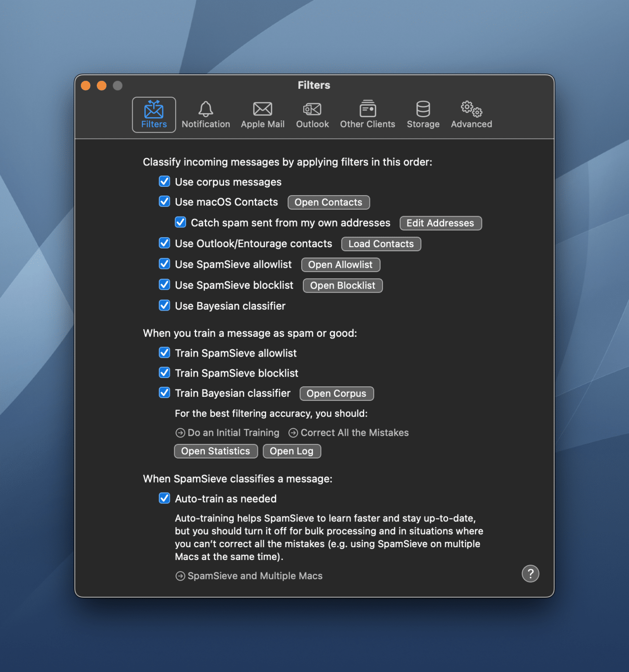
Task: Toggle Use SpamSieve blocklist
Action: tap(164, 284)
